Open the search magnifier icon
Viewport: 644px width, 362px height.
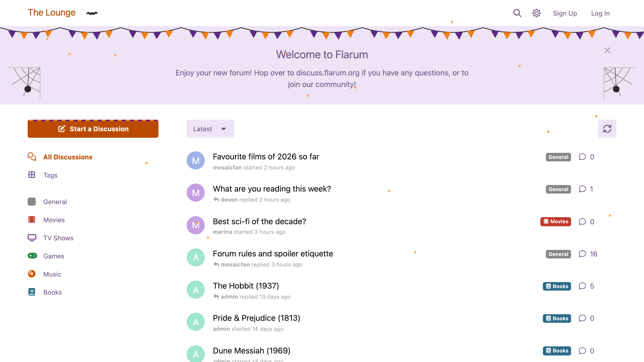click(x=517, y=13)
